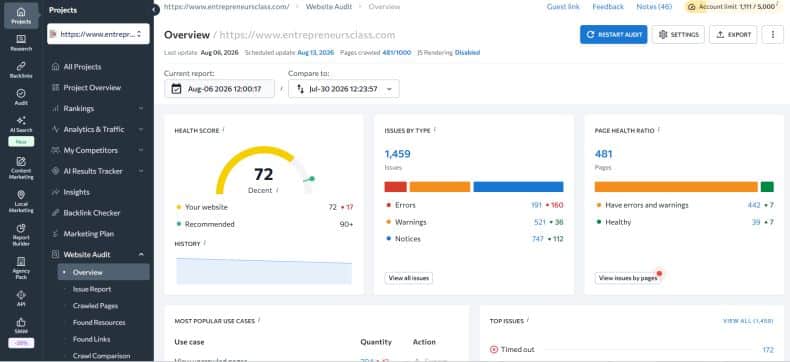The image size is (790, 362).
Task: Click the Export button
Action: click(733, 35)
